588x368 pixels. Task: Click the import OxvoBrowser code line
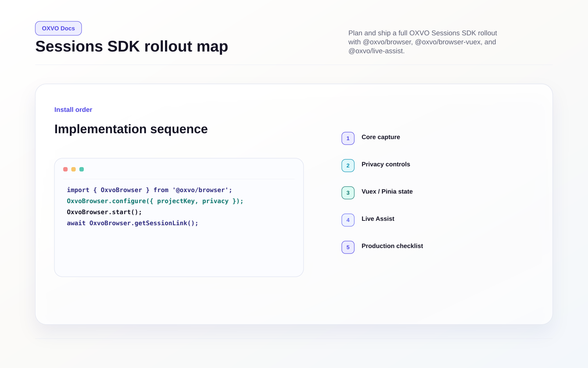point(150,190)
